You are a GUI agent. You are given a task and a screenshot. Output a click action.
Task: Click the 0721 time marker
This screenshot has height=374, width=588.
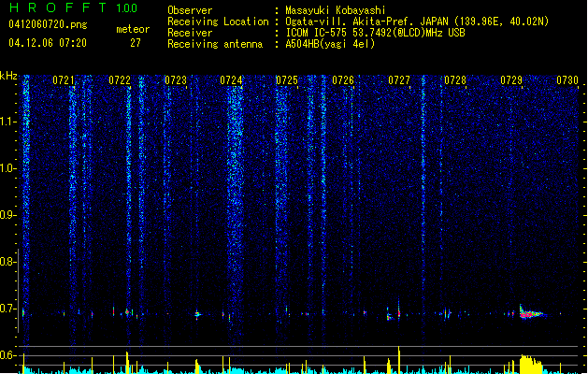64,80
